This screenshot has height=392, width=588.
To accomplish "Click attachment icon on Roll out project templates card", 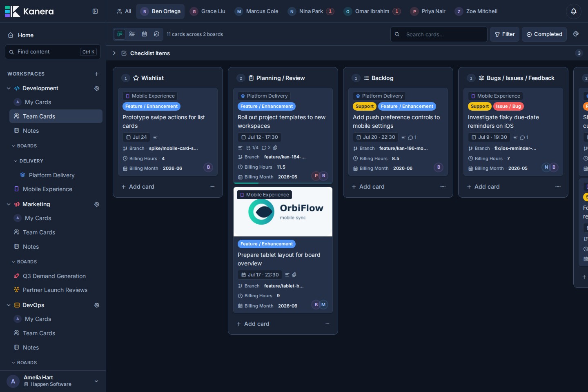I will (275, 148).
